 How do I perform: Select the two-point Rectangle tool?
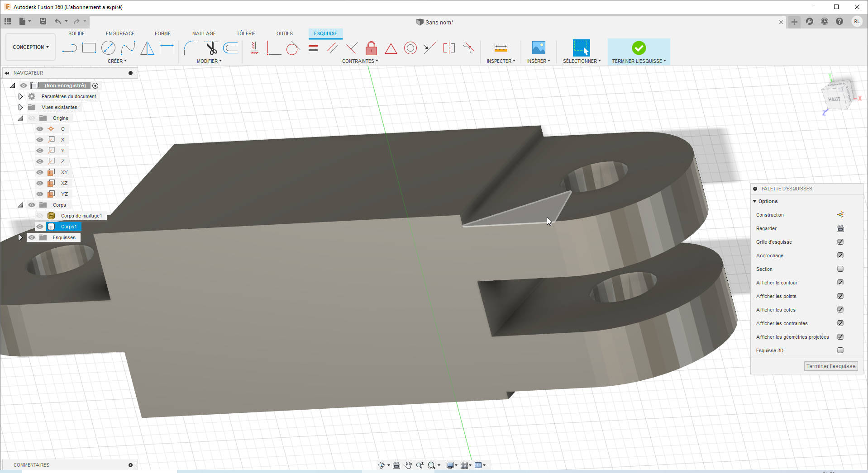coord(89,48)
